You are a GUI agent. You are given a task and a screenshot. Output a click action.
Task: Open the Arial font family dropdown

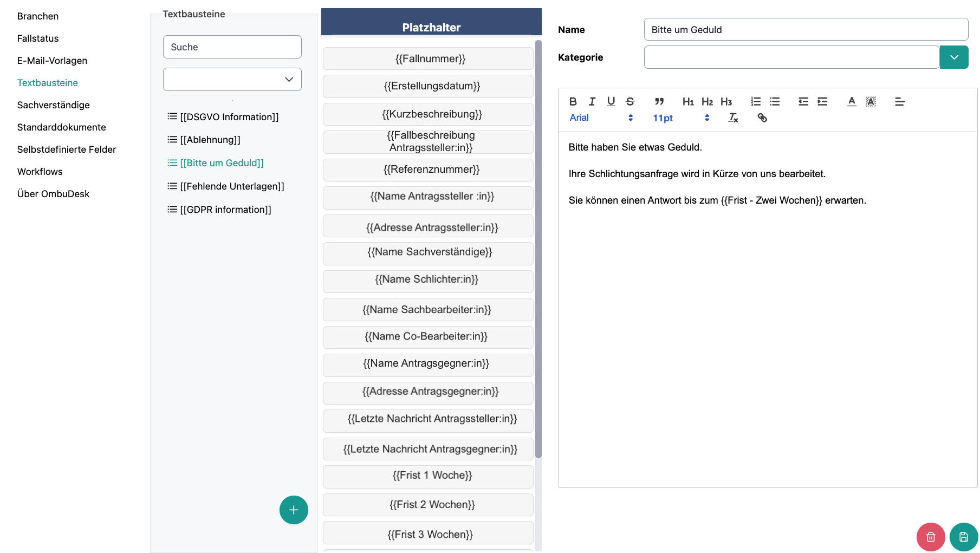601,118
